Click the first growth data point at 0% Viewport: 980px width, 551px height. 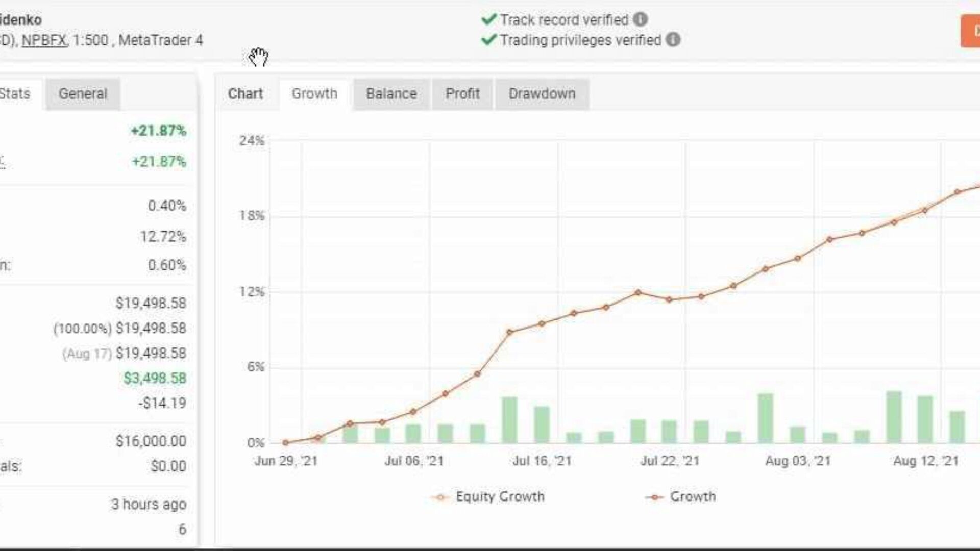tap(285, 442)
